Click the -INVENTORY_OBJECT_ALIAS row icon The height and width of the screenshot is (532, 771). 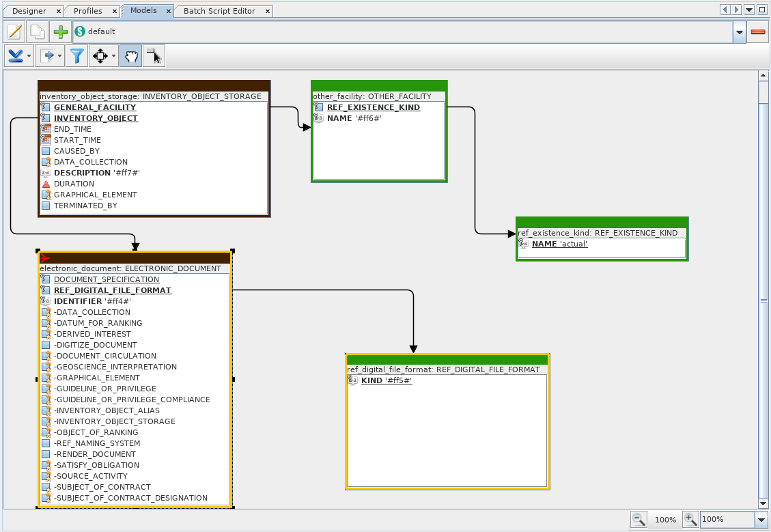[x=46, y=410]
